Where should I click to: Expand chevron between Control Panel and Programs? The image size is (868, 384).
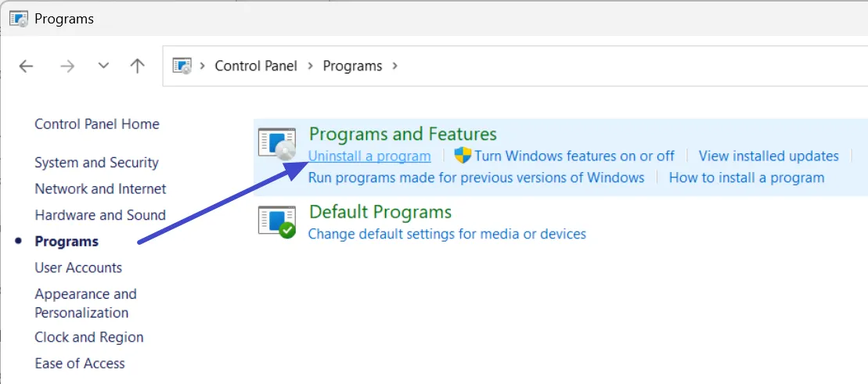[x=310, y=66]
